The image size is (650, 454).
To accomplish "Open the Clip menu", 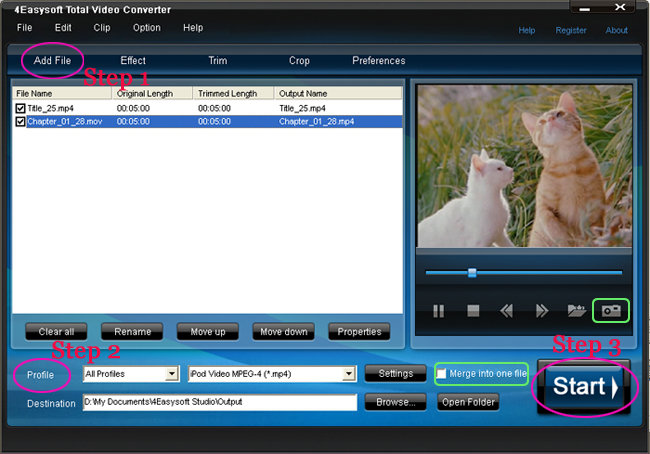I will pyautogui.click(x=102, y=28).
